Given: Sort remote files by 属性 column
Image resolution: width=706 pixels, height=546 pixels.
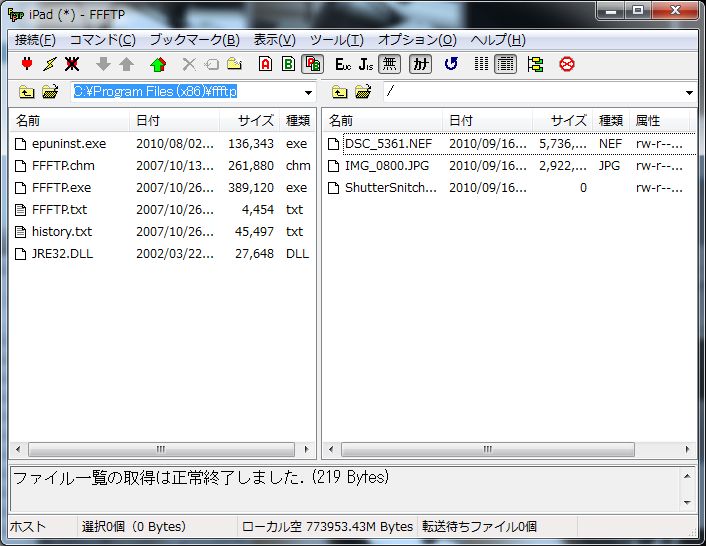Looking at the screenshot, I should (x=660, y=121).
